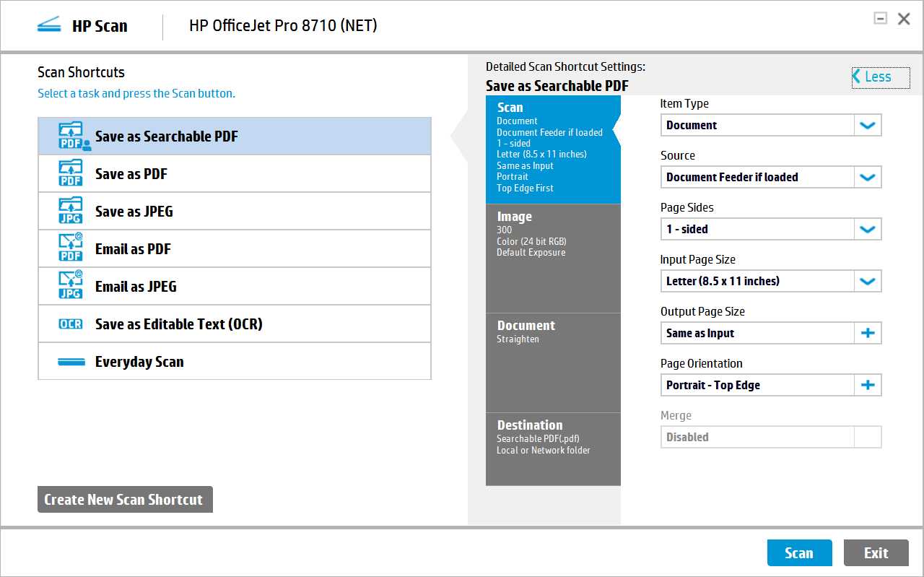Click the HP Scan logo icon
The image size is (924, 577).
[48, 24]
